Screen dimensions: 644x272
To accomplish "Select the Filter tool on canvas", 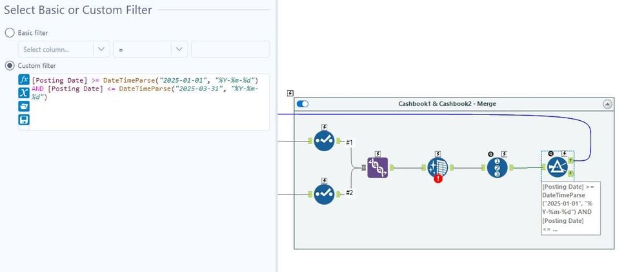I will (x=557, y=167).
